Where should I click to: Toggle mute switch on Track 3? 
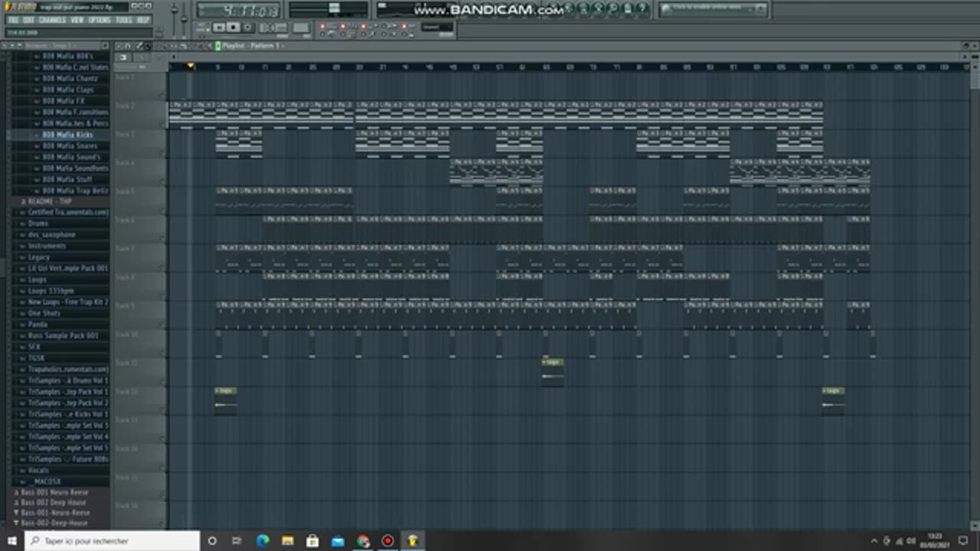[162, 153]
